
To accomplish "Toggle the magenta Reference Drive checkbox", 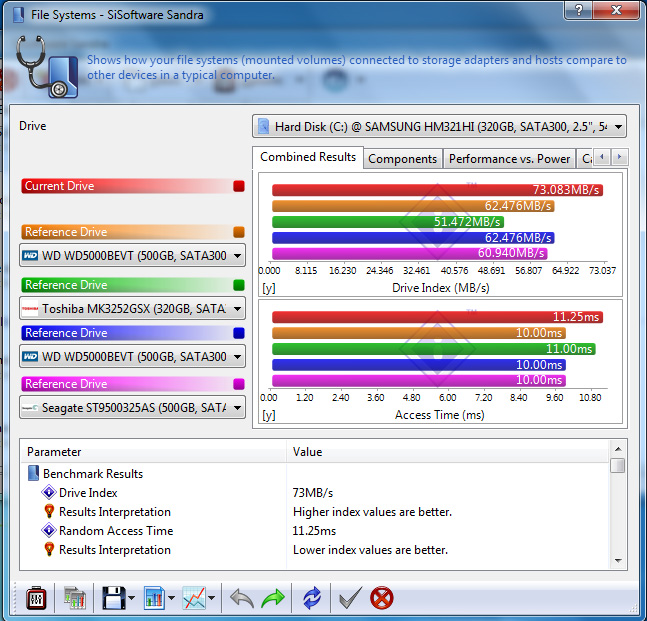I will click(x=239, y=384).
